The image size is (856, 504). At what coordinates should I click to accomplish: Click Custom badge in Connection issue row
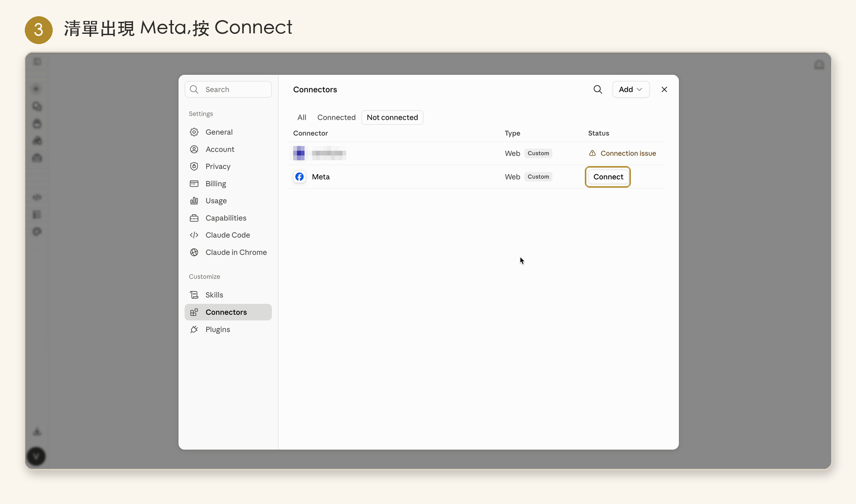pyautogui.click(x=538, y=153)
